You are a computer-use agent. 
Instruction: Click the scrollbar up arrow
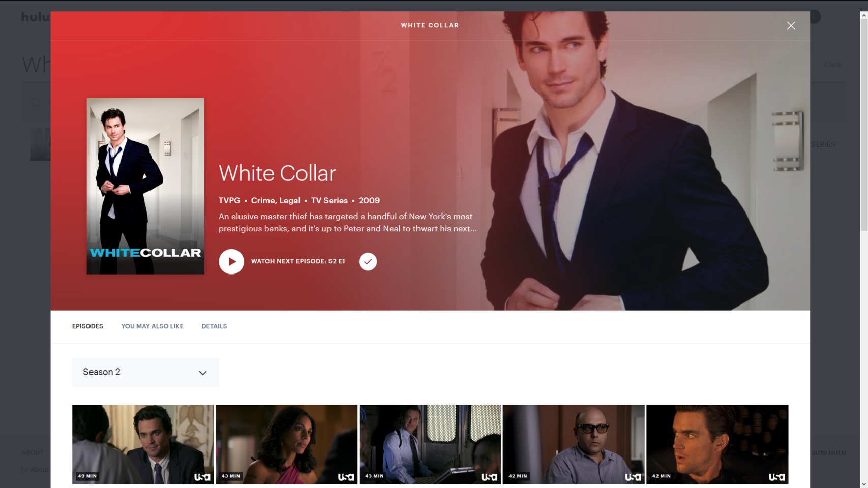pos(863,15)
